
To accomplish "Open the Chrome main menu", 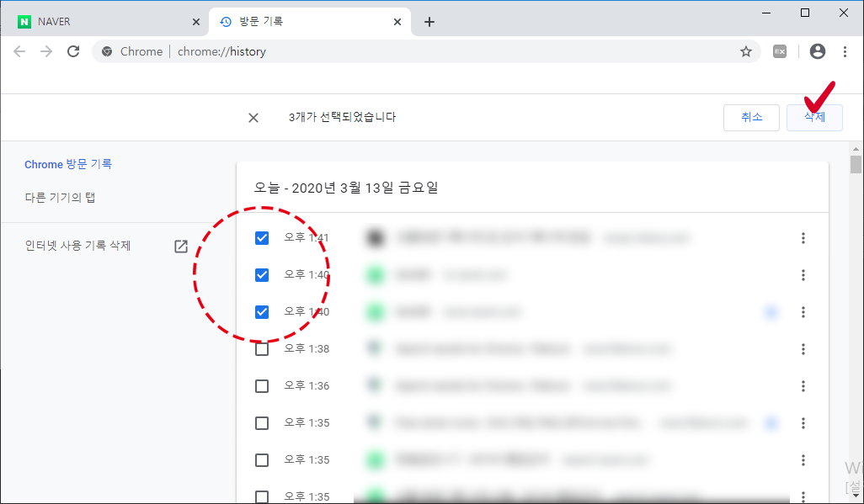I will click(845, 52).
